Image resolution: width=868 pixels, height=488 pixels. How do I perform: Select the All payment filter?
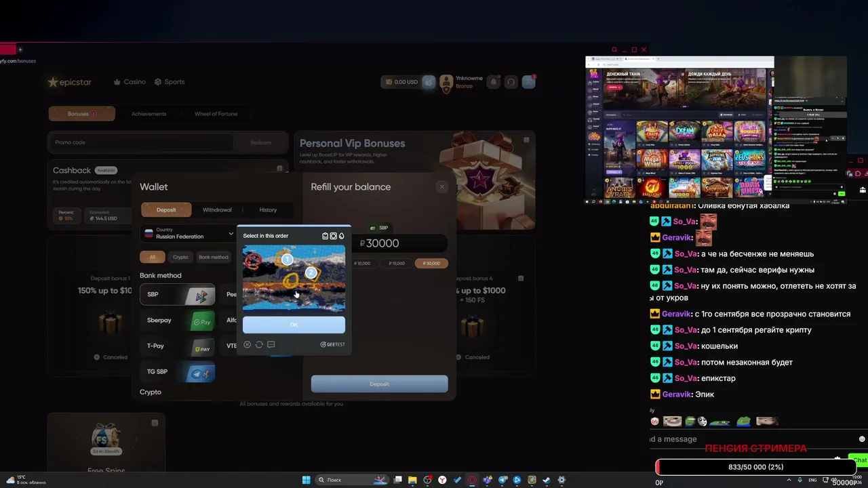(x=153, y=257)
